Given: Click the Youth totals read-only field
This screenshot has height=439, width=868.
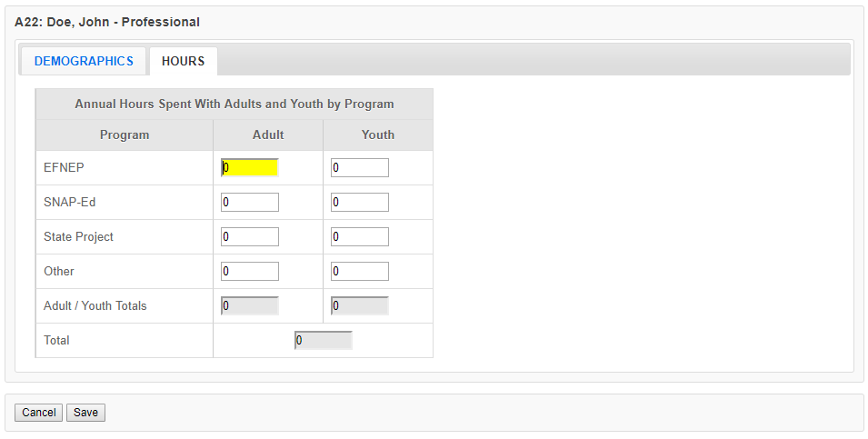Looking at the screenshot, I should coord(360,305).
